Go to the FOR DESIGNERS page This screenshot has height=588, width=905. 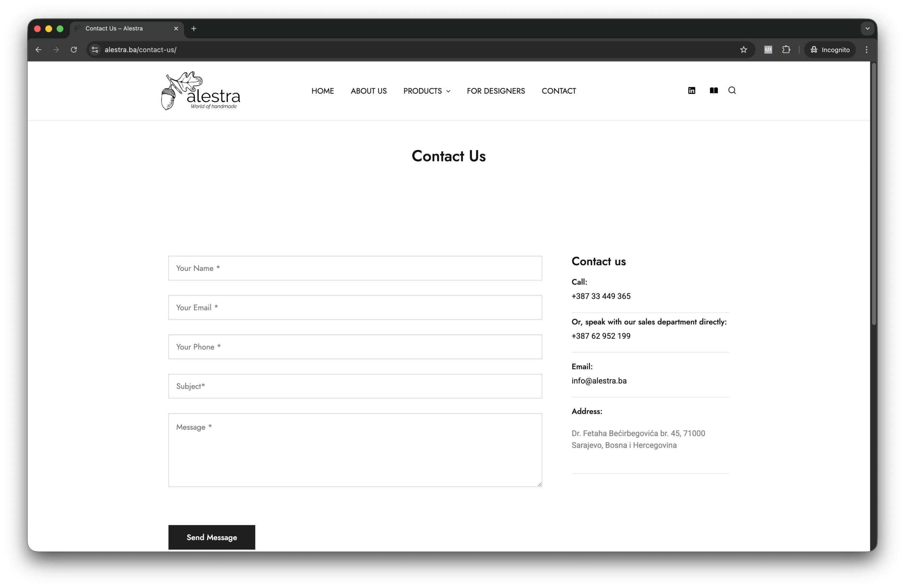pyautogui.click(x=496, y=91)
